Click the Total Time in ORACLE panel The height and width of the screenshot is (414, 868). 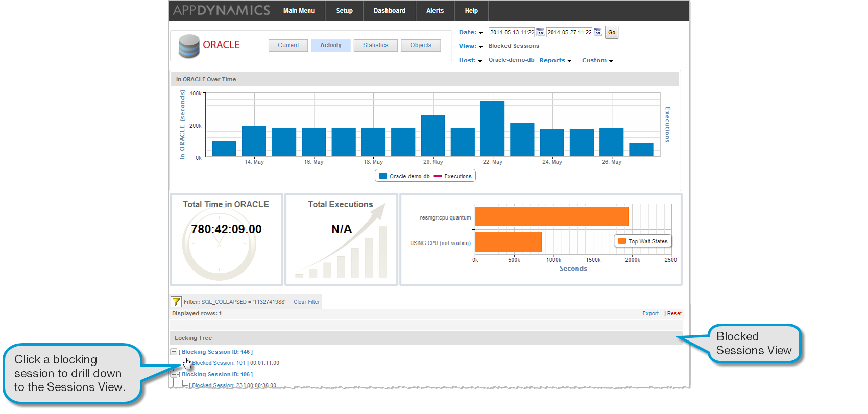[226, 239]
